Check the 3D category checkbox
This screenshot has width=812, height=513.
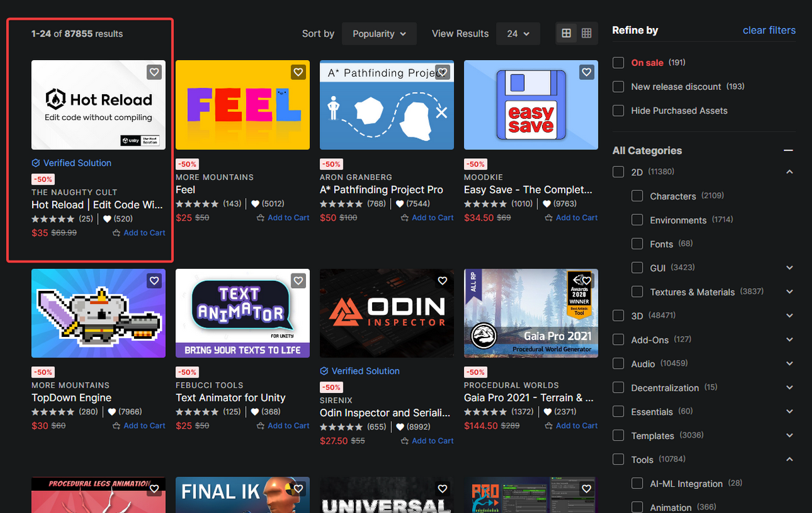[x=618, y=316]
